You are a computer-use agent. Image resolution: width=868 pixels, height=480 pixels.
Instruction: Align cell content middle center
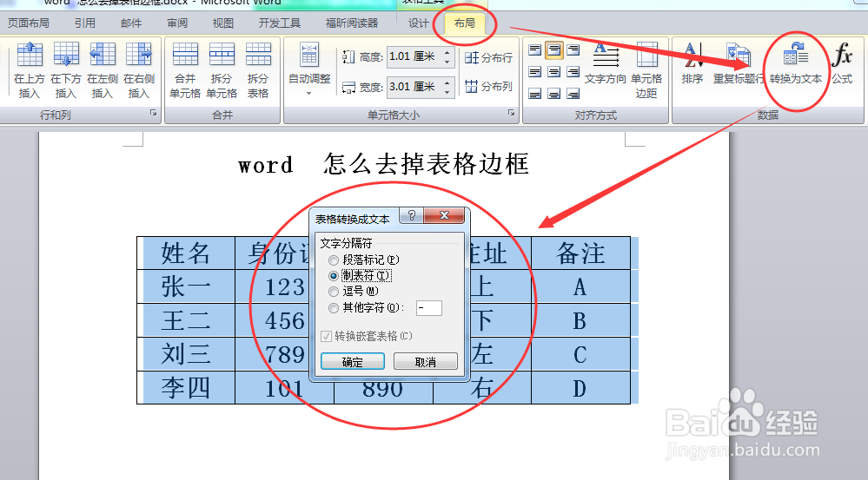(554, 72)
